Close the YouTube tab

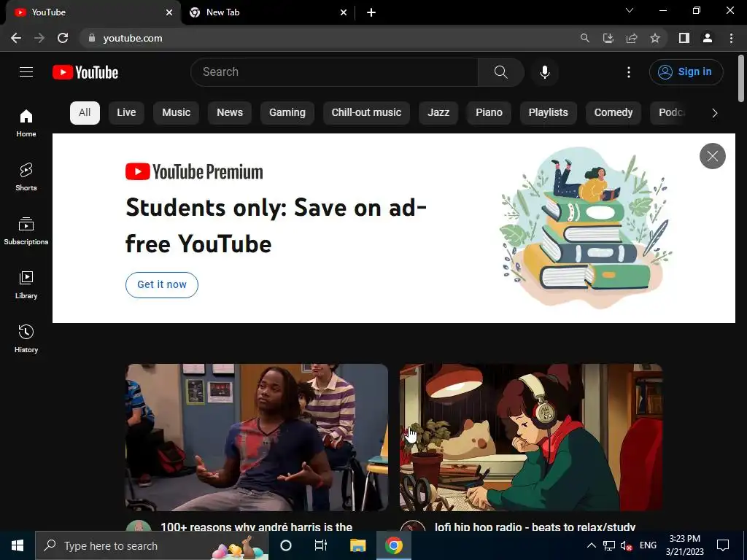click(169, 12)
